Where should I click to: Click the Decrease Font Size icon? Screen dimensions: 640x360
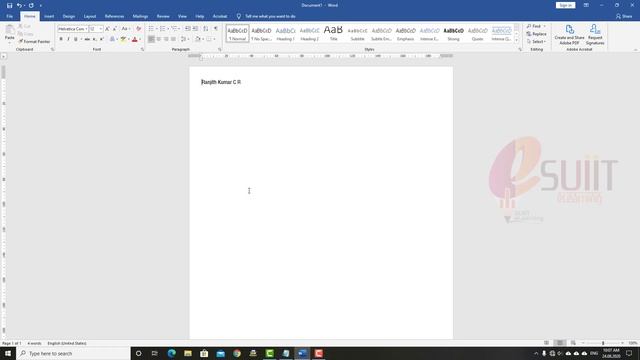(115, 29)
